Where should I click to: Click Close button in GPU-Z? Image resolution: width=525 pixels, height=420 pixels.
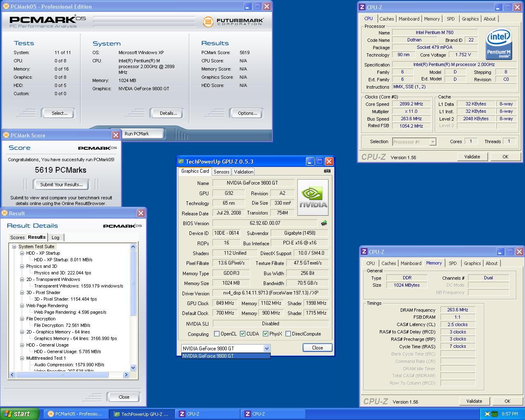pos(317,347)
